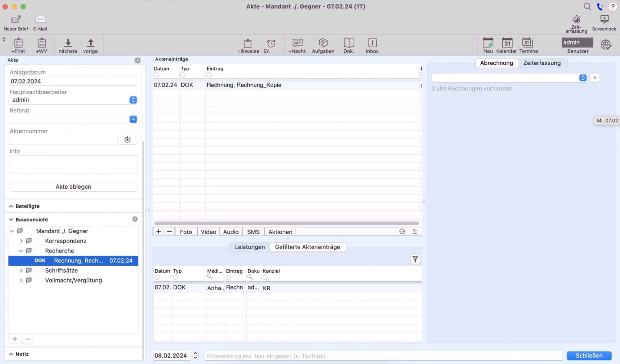Toggle Eintrag radio in filtered entries table
The image size is (620, 364).
tap(229, 277)
